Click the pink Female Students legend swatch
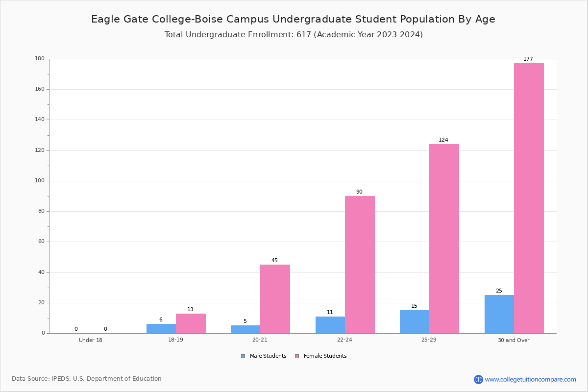This screenshot has height=392, width=588. (x=297, y=356)
